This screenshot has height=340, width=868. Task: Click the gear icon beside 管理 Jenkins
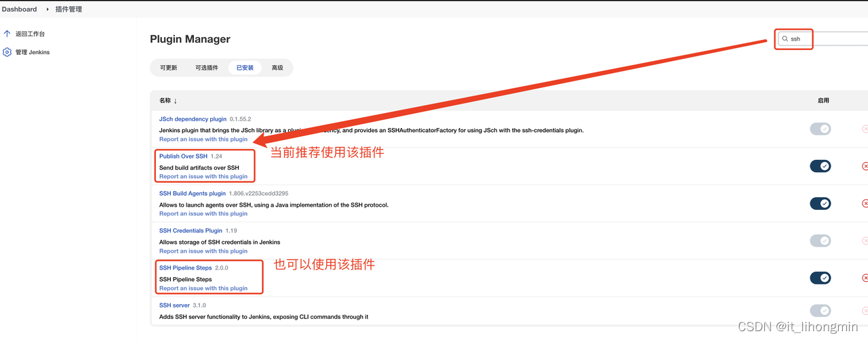coord(7,52)
